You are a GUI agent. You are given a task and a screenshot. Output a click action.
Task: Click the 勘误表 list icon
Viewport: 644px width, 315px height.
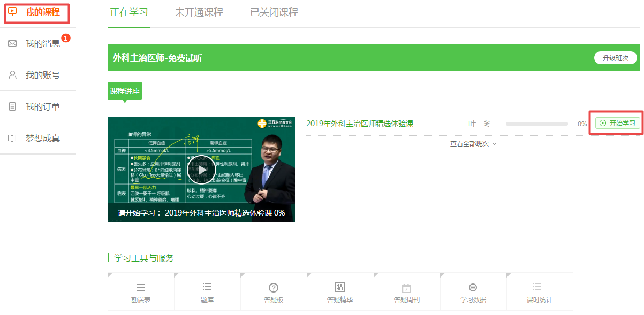pos(141,288)
